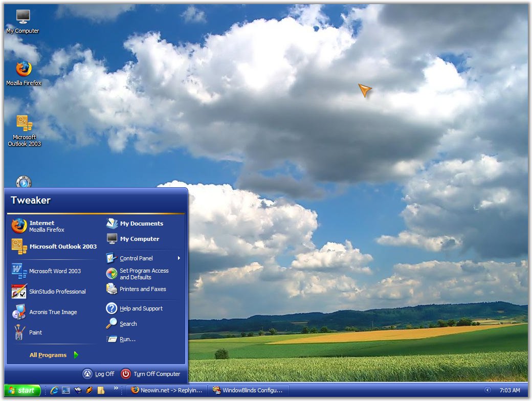Open the Microsoft Outlook 2003 desktop shortcut
The height and width of the screenshot is (401, 532).
24,130
